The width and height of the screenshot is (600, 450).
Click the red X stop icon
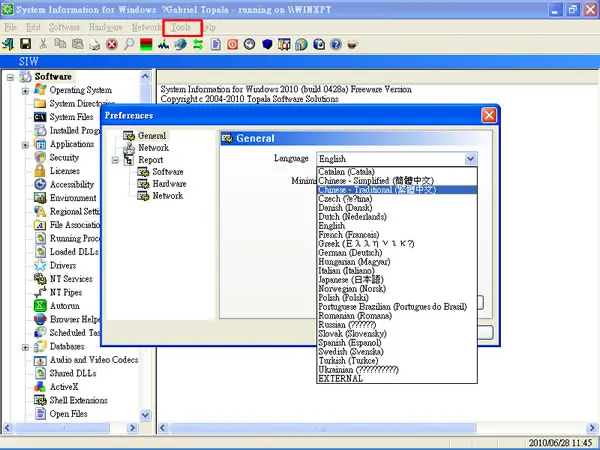coord(112,44)
